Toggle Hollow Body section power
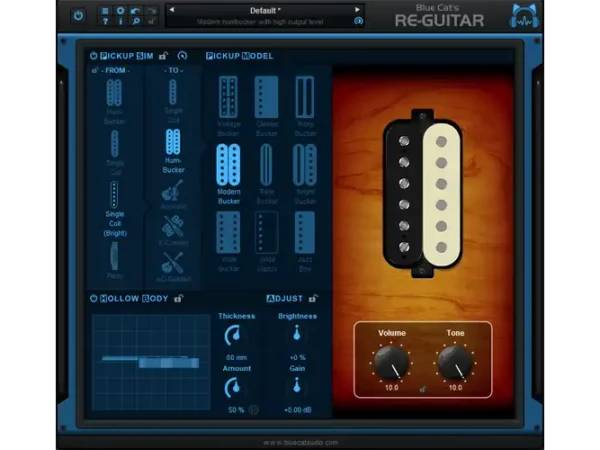Viewport: 600px width, 450px height. [93, 298]
